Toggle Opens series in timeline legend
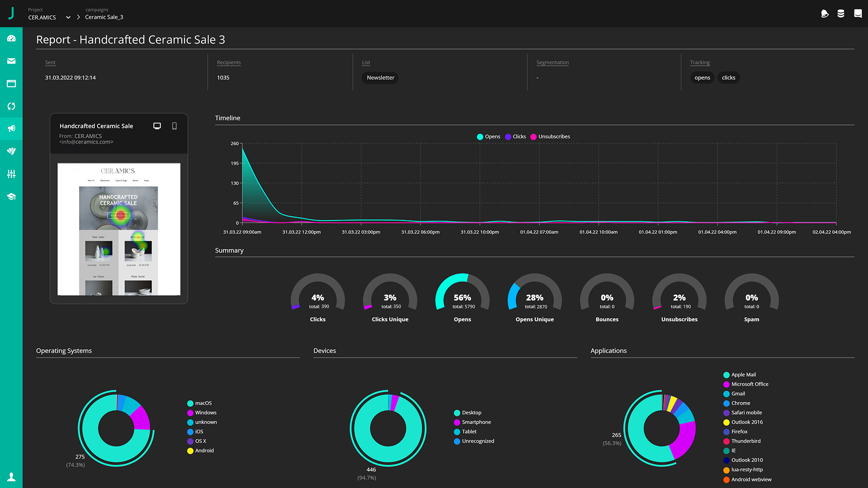 point(489,136)
